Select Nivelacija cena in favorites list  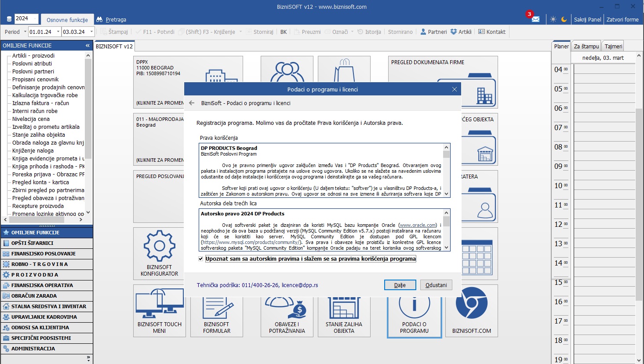pyautogui.click(x=31, y=119)
